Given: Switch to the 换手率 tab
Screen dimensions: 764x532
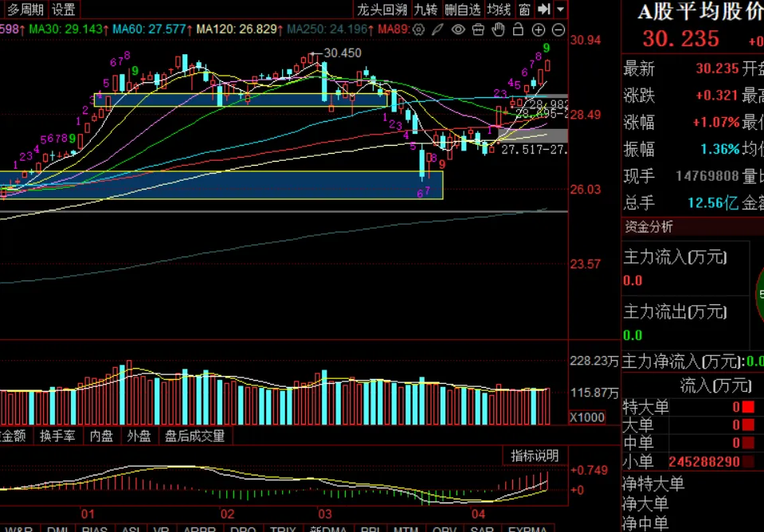Looking at the screenshot, I should tap(57, 436).
